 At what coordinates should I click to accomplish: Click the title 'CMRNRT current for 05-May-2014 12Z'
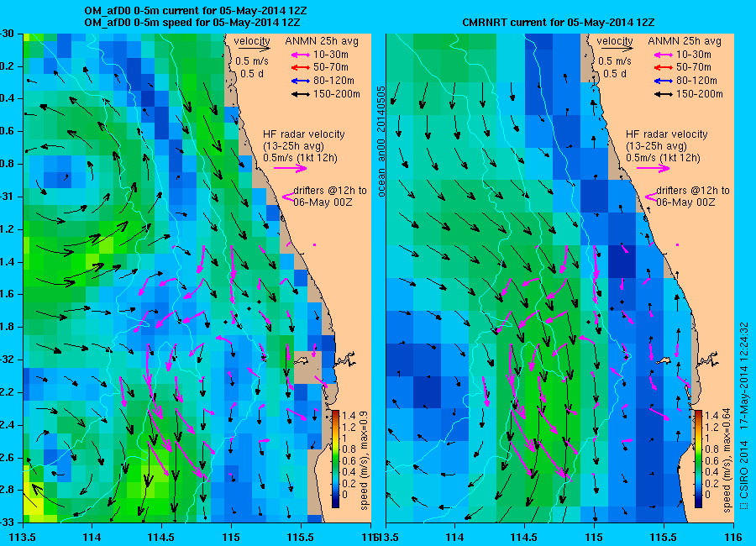point(559,23)
